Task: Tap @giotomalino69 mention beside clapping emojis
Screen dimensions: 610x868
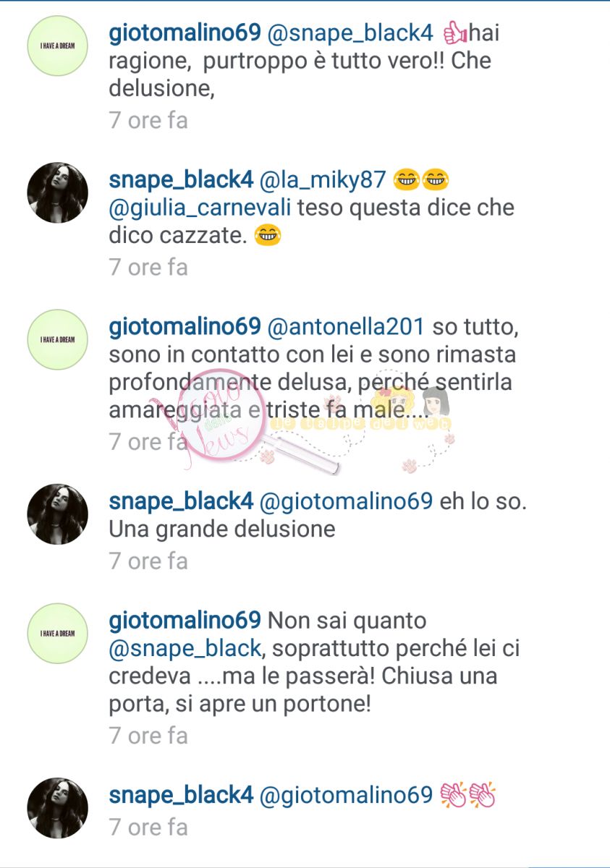Action: pyautogui.click(x=346, y=795)
